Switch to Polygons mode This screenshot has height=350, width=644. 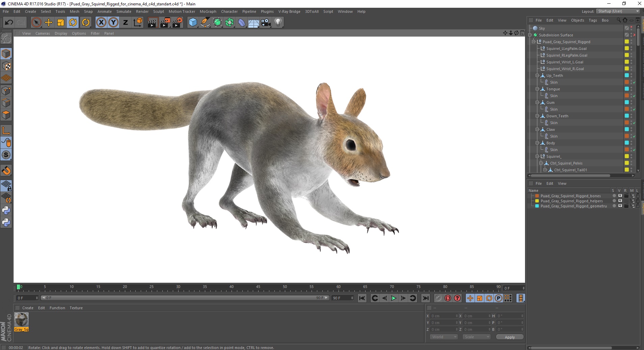point(6,115)
